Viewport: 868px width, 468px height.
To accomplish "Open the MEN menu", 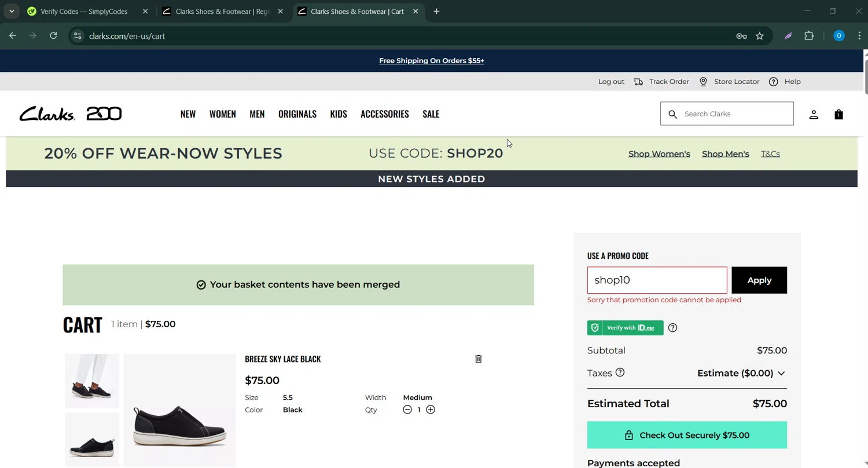I will [257, 114].
